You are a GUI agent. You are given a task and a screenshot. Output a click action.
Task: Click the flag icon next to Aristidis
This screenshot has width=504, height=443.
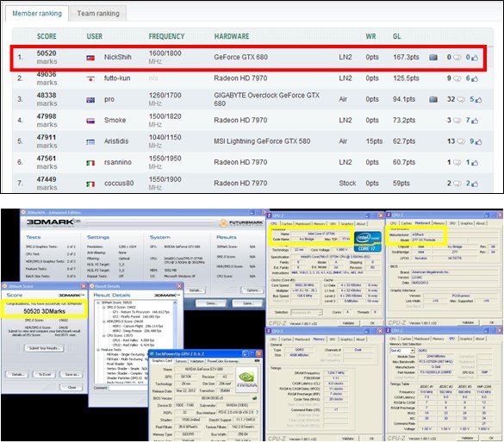tap(90, 141)
